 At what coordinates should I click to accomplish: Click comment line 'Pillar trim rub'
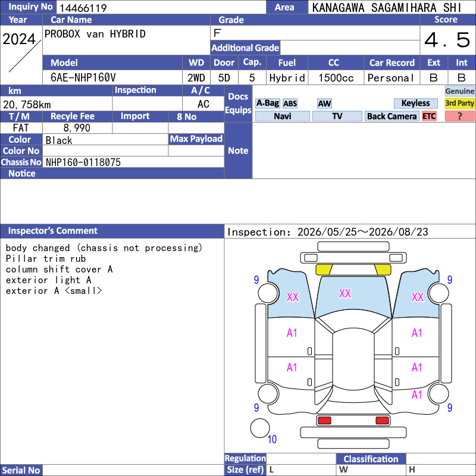(x=46, y=259)
